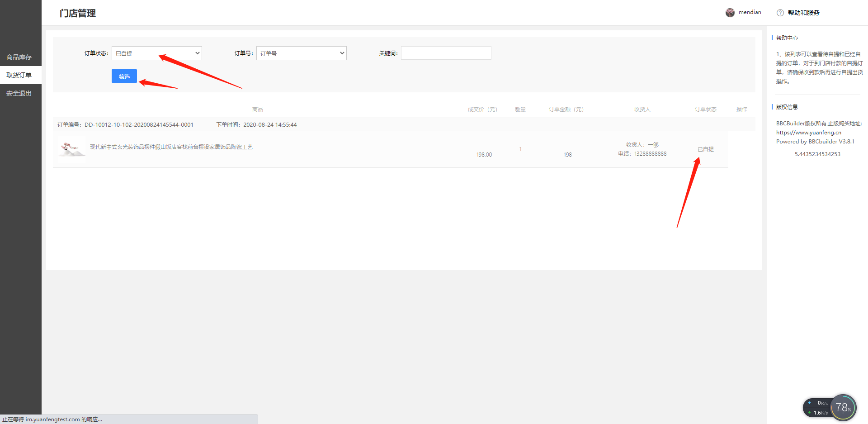The height and width of the screenshot is (424, 868).
Task: Click the help question-mark icon
Action: pos(780,13)
